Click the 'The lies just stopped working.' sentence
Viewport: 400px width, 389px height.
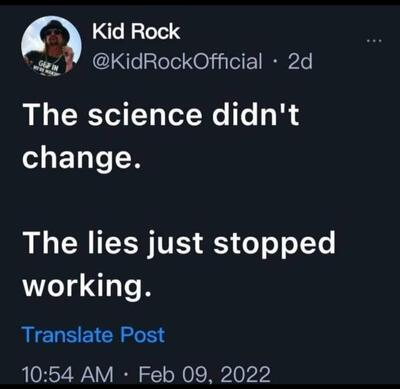pos(179,263)
